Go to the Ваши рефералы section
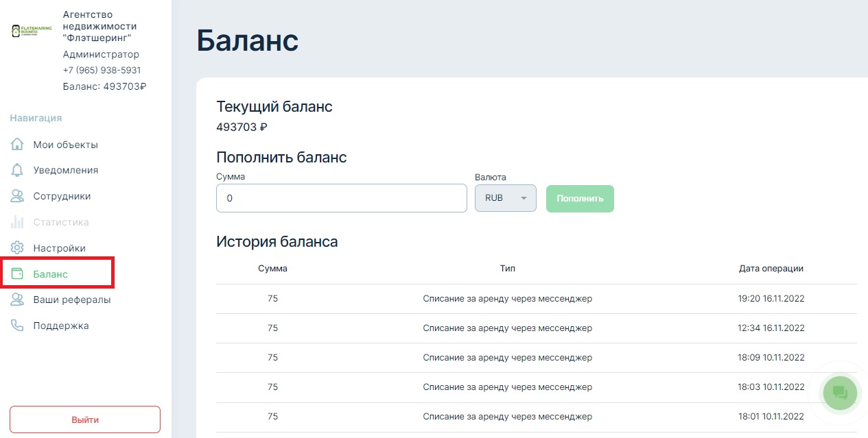The width and height of the screenshot is (868, 438). (x=71, y=300)
